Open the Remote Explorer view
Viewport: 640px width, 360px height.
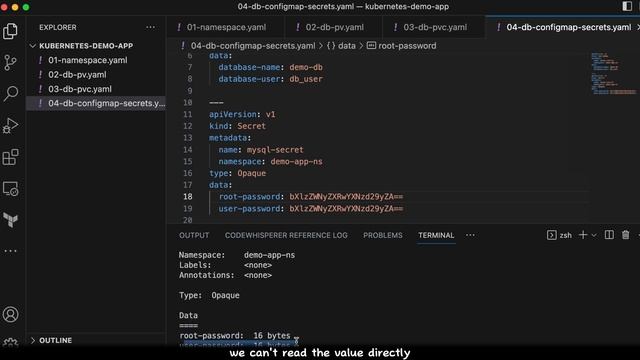11,189
